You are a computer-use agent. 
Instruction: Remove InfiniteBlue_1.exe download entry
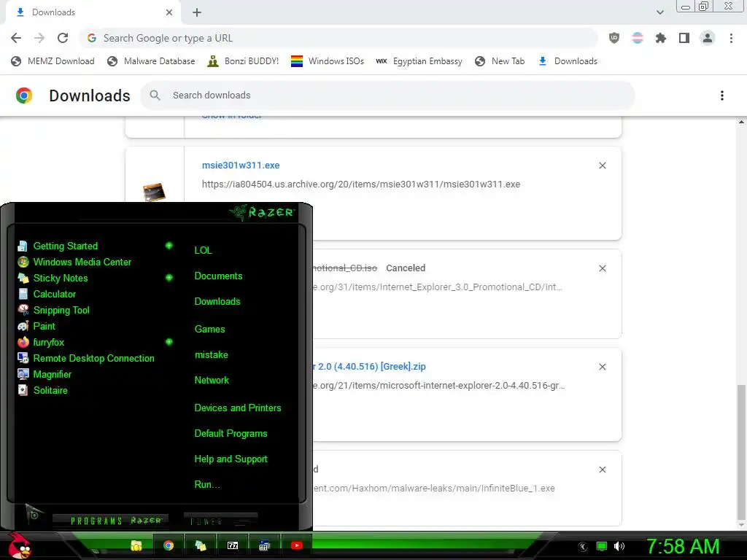602,470
